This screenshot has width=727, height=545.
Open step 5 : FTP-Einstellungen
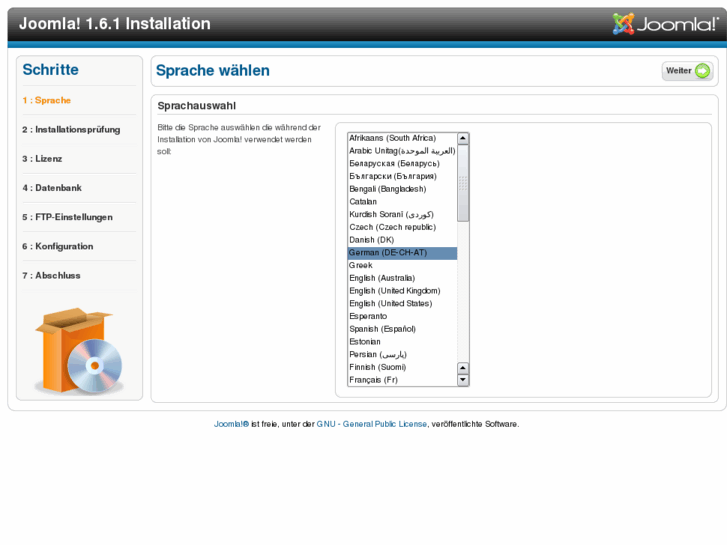[68, 217]
